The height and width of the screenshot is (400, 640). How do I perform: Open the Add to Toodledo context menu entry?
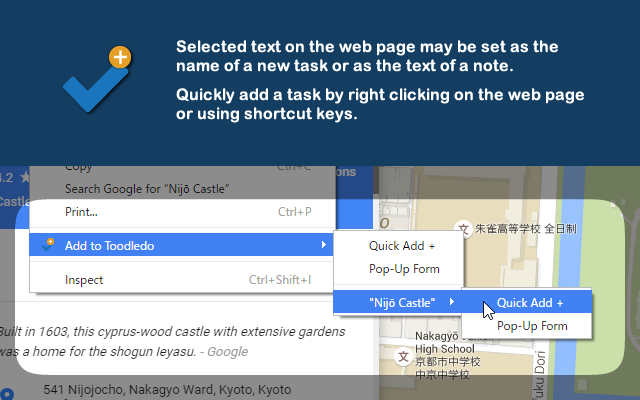[181, 245]
